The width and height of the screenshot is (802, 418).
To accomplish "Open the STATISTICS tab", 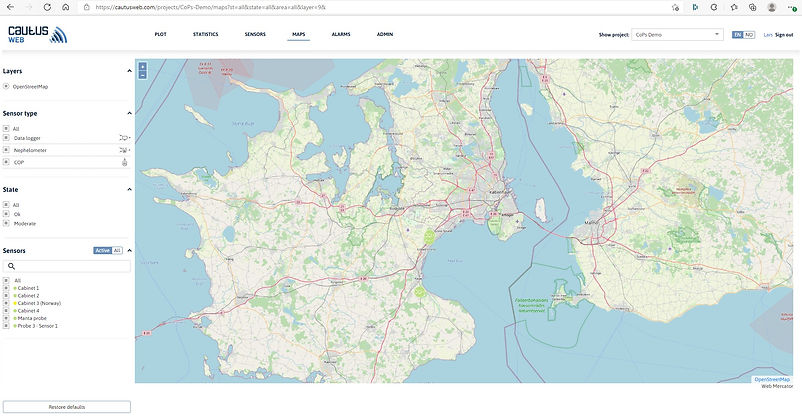I will (206, 34).
